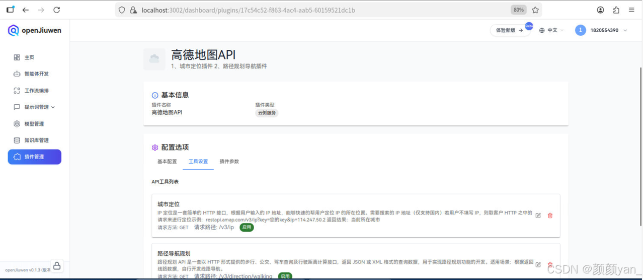Edit the 城市定位 tool
The height and width of the screenshot is (280, 644).
[538, 216]
